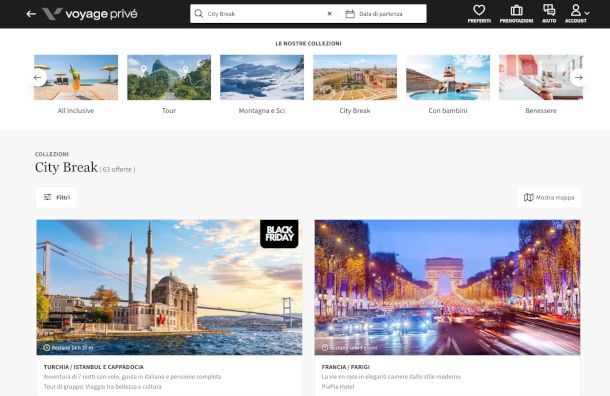Click the All Inclusive label
Image resolution: width=610 pixels, height=396 pixels.
click(76, 110)
